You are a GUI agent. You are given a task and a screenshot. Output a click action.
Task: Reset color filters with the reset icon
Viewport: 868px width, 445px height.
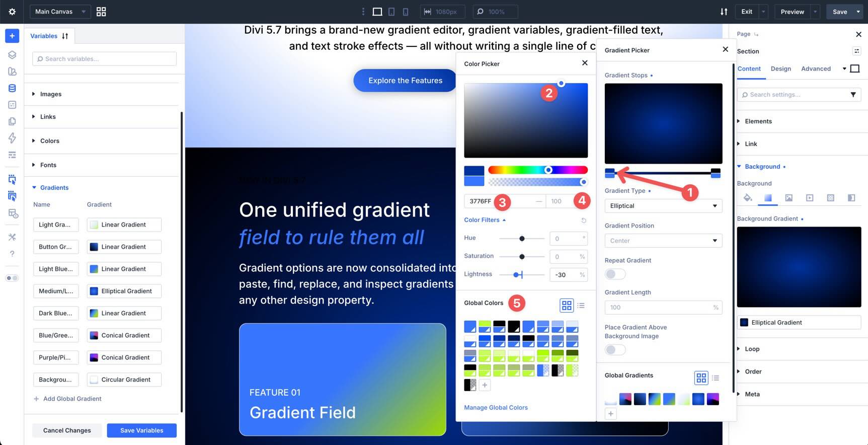(584, 220)
